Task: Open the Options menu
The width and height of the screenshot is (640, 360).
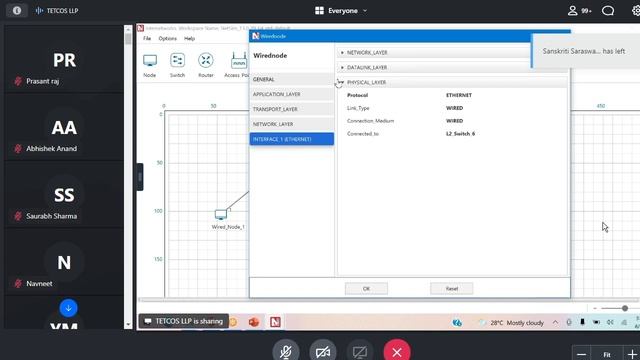Action: point(168,38)
